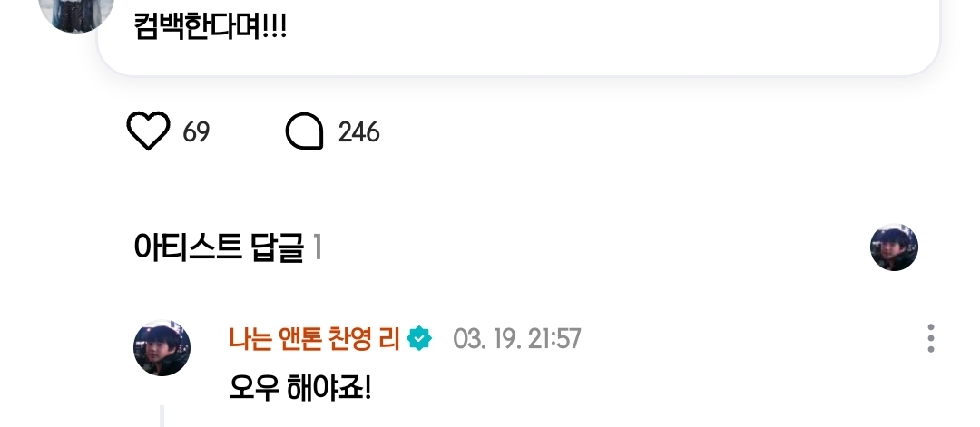This screenshot has width=980, height=427.
Task: Tap the thread line below the artist reply
Action: [x=162, y=416]
